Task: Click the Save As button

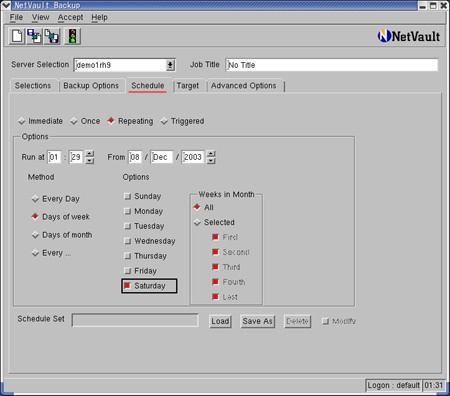Action: (257, 321)
